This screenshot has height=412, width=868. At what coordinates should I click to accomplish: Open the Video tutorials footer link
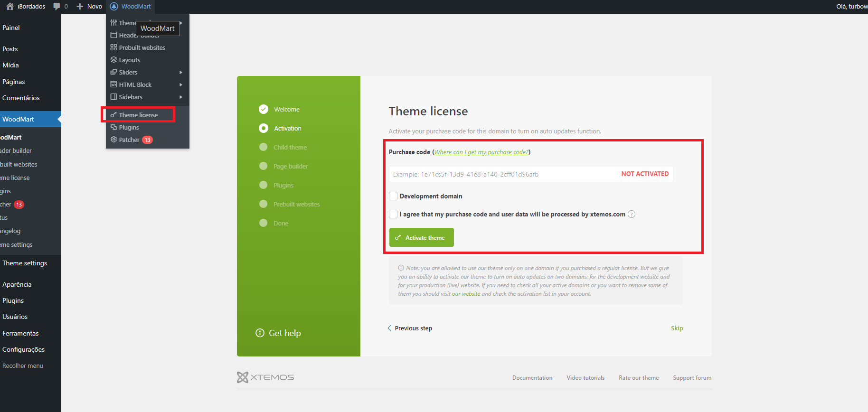click(x=585, y=378)
